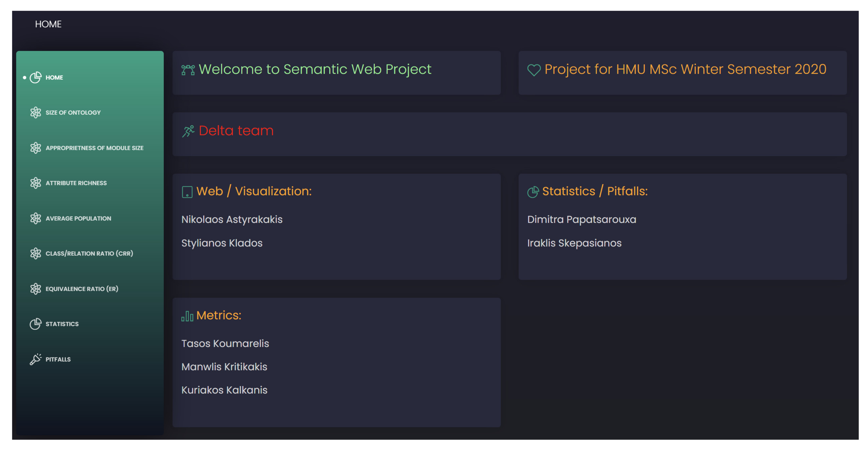Click the pie chart icon beside Statistics in sidebar
Viewport: 868px width, 450px height.
pos(35,324)
